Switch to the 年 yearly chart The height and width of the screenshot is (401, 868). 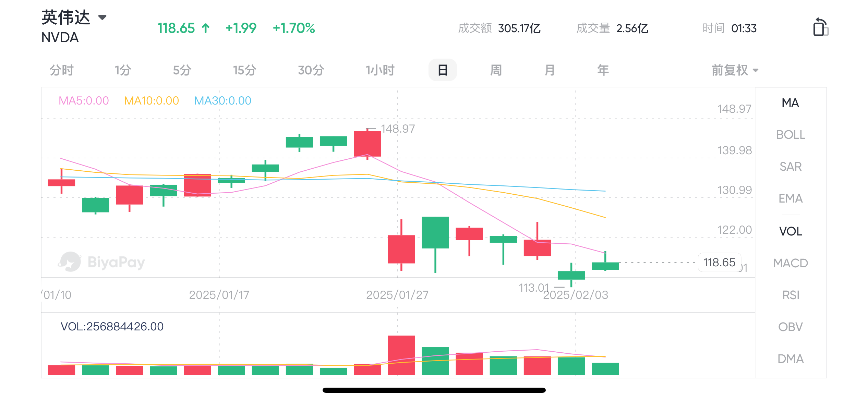point(603,70)
